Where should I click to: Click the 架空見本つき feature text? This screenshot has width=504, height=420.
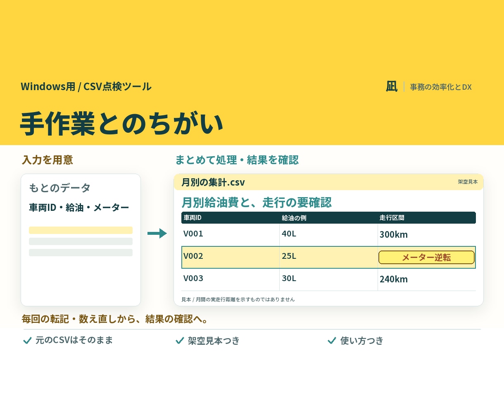(x=214, y=341)
